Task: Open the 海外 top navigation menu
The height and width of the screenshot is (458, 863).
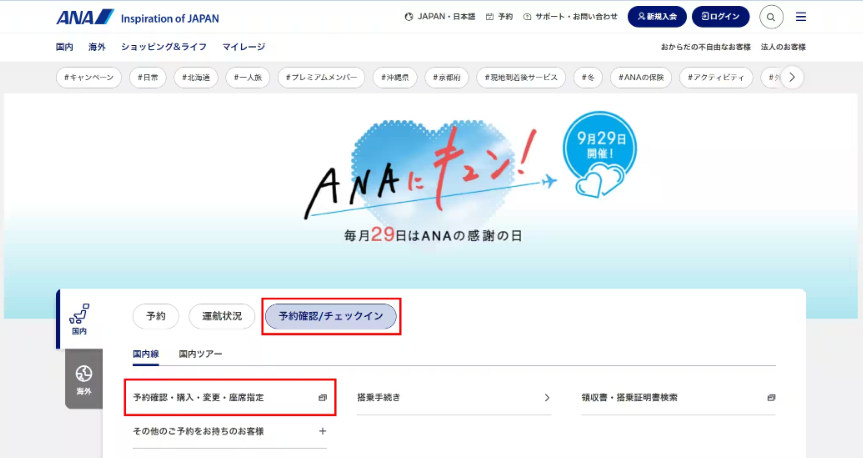Action: [97, 47]
